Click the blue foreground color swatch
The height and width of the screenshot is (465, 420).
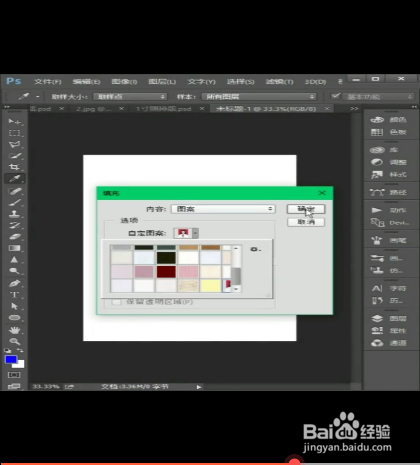[11, 359]
